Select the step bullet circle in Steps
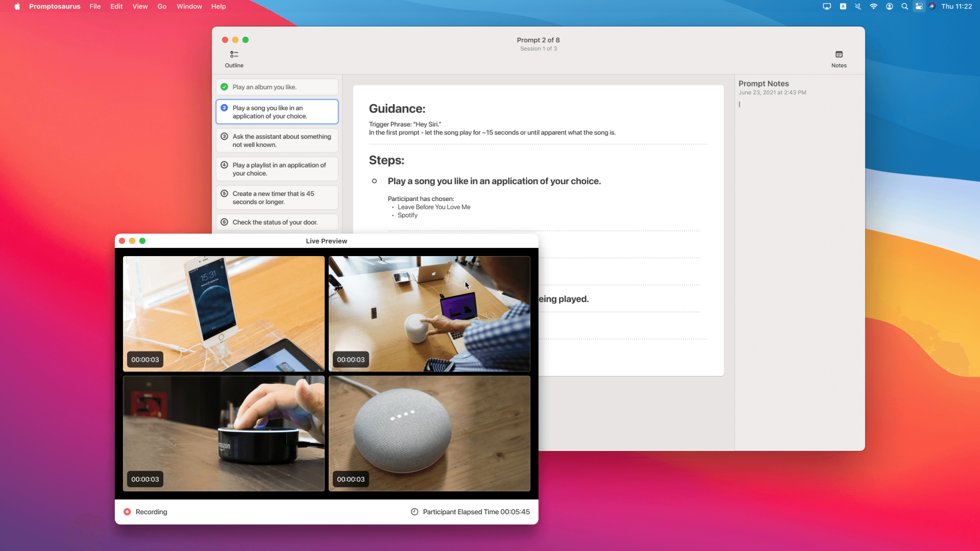The image size is (980, 551). pos(374,181)
